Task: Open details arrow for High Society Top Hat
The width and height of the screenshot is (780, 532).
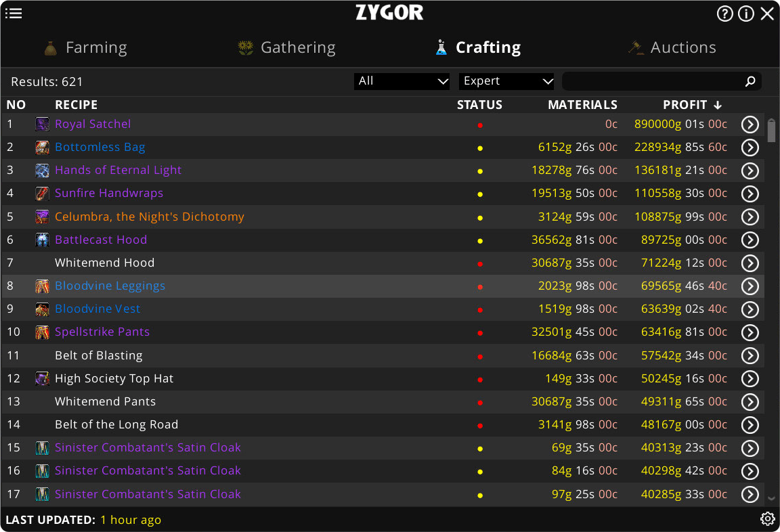Action: 750,379
